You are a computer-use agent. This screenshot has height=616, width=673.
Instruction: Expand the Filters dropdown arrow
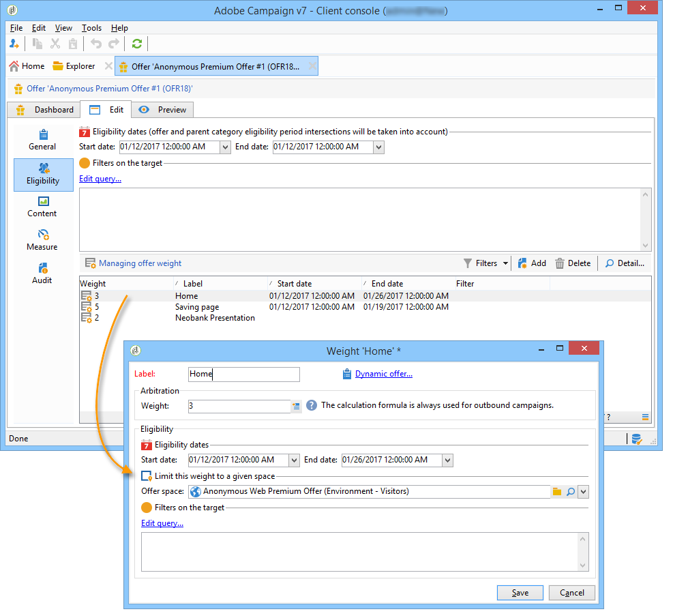505,263
